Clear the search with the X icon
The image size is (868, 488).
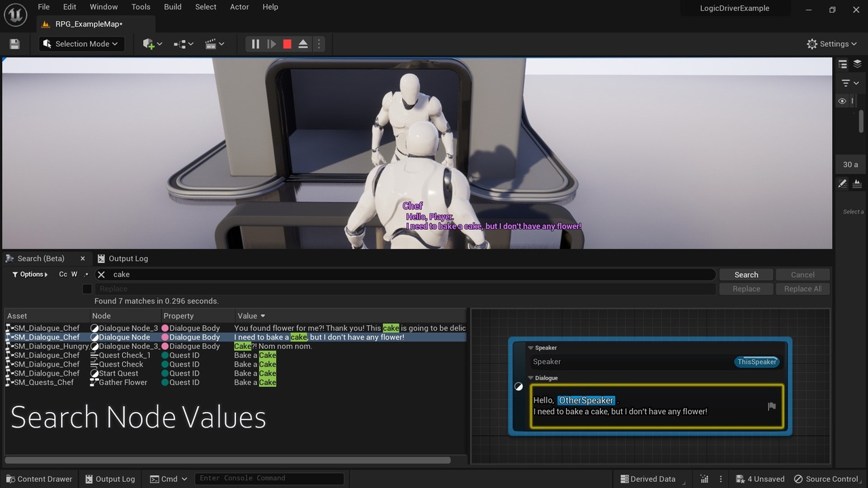tap(101, 274)
